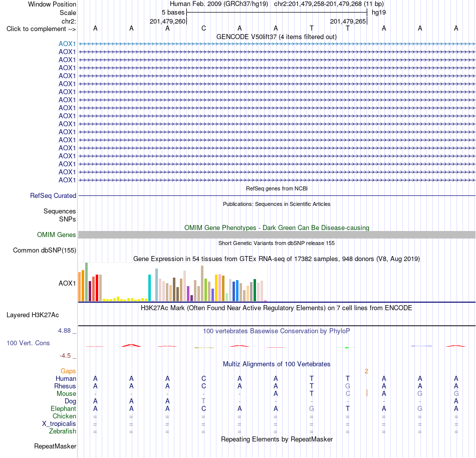
Task: Click the 201,479,260 position label
Action: point(167,21)
